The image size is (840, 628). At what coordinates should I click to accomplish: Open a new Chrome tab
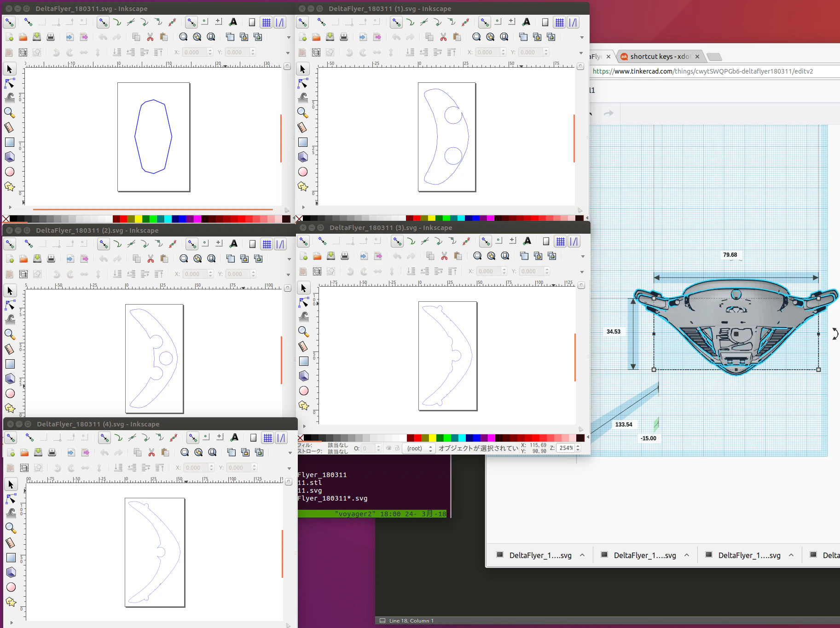pos(714,57)
